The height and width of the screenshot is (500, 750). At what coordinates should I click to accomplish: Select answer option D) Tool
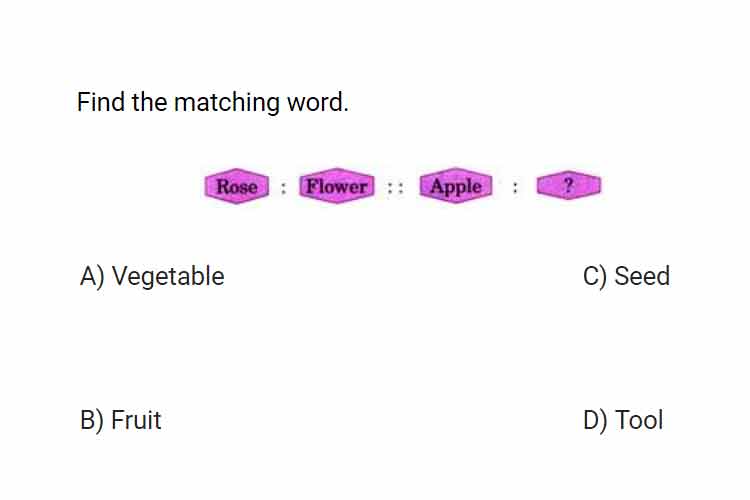tap(623, 420)
